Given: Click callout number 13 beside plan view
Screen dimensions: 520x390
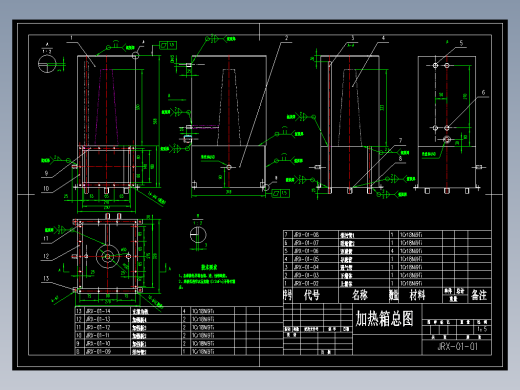Looking at the screenshot, I should [46, 278].
